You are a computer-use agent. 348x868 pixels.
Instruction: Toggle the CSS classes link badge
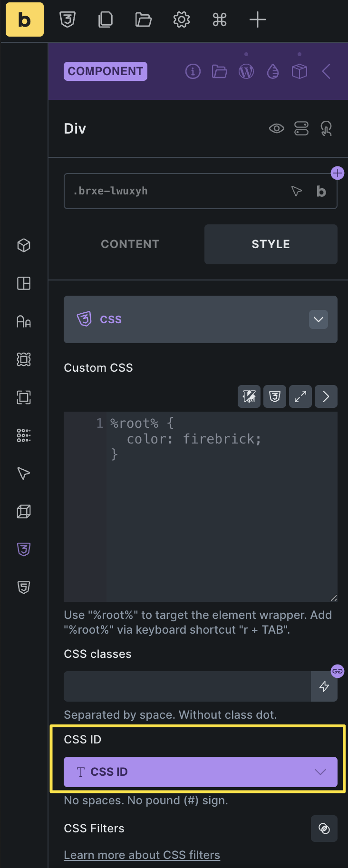tap(338, 671)
